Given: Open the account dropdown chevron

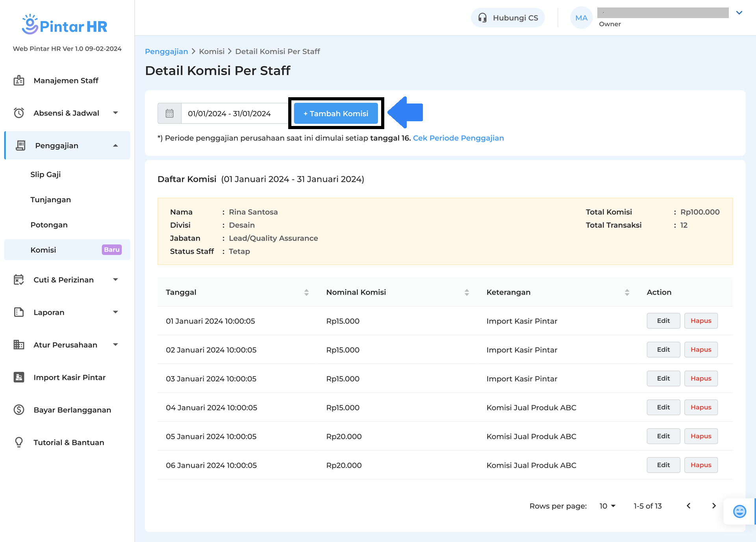Looking at the screenshot, I should tap(739, 13).
